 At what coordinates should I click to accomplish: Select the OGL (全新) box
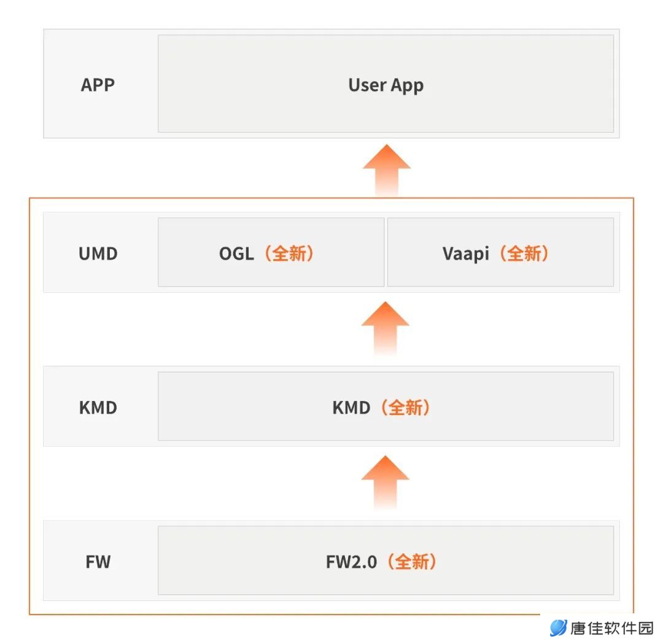[271, 252]
